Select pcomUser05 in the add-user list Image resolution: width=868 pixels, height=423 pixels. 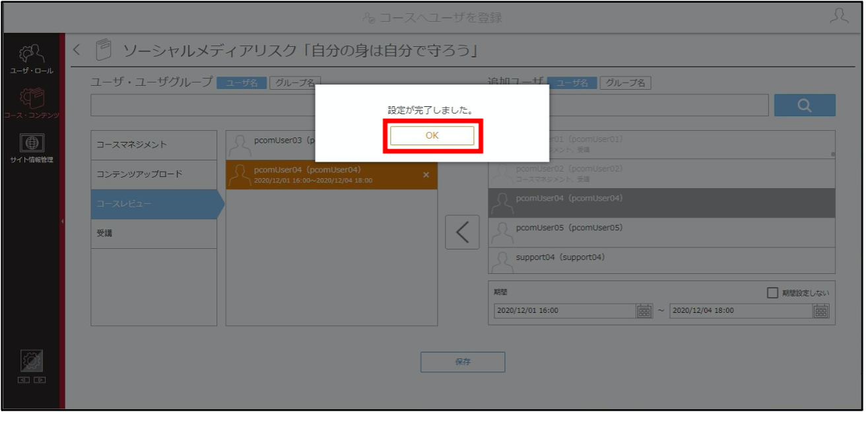[661, 232]
